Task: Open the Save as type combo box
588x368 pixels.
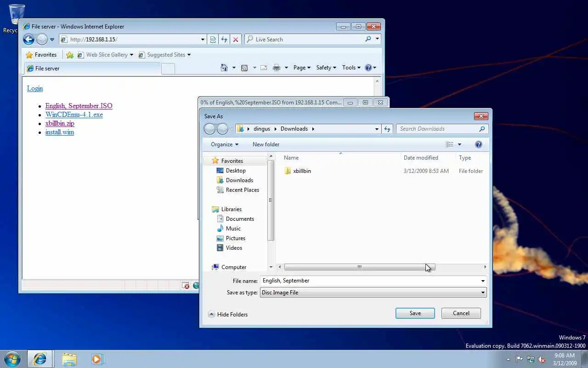Action: (373, 293)
